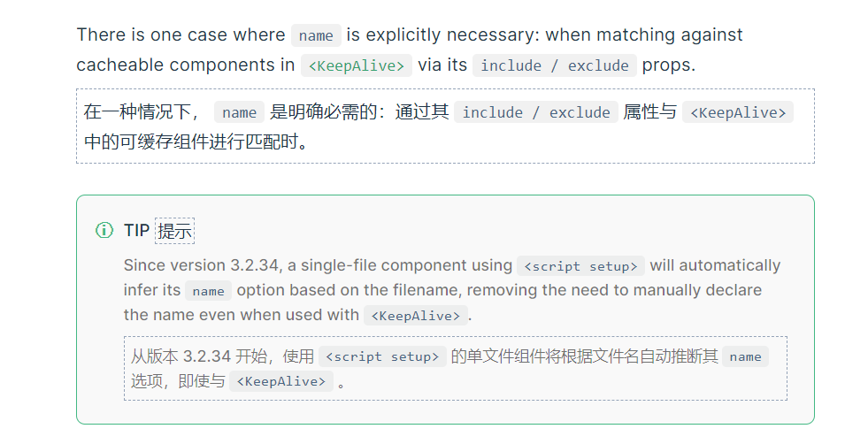Click name code tag before "option based on"
The width and height of the screenshot is (868, 444).
(x=208, y=291)
